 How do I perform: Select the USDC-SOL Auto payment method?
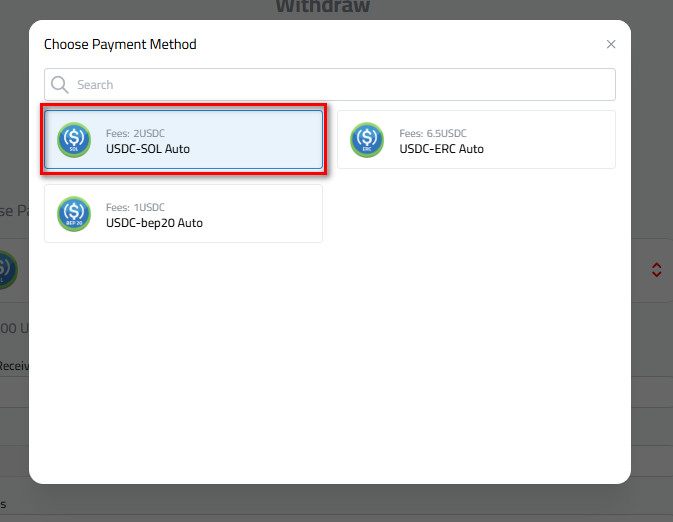183,140
